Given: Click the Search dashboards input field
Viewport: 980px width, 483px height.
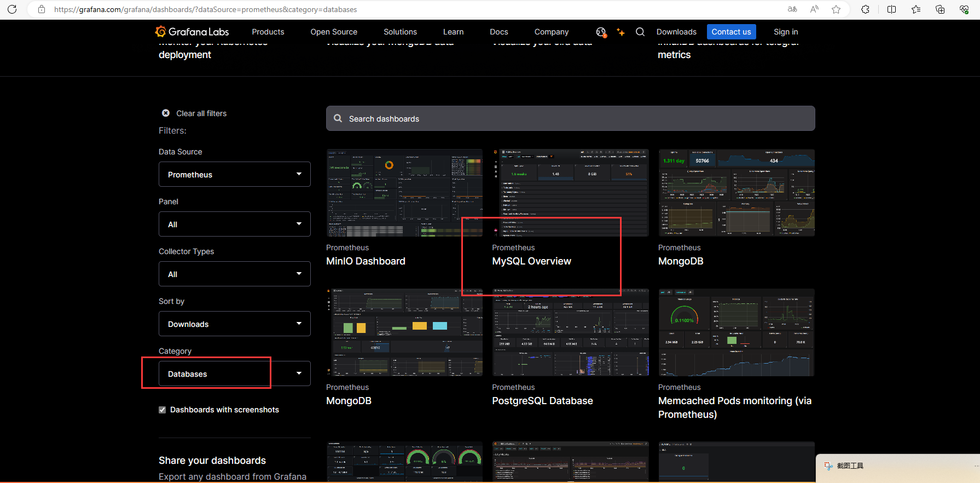Looking at the screenshot, I should [571, 118].
